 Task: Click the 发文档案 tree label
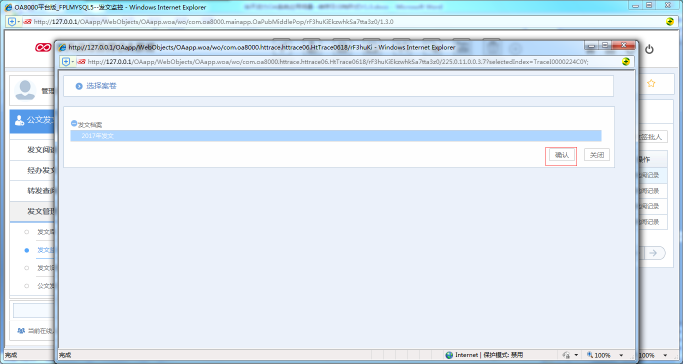[x=90, y=125]
